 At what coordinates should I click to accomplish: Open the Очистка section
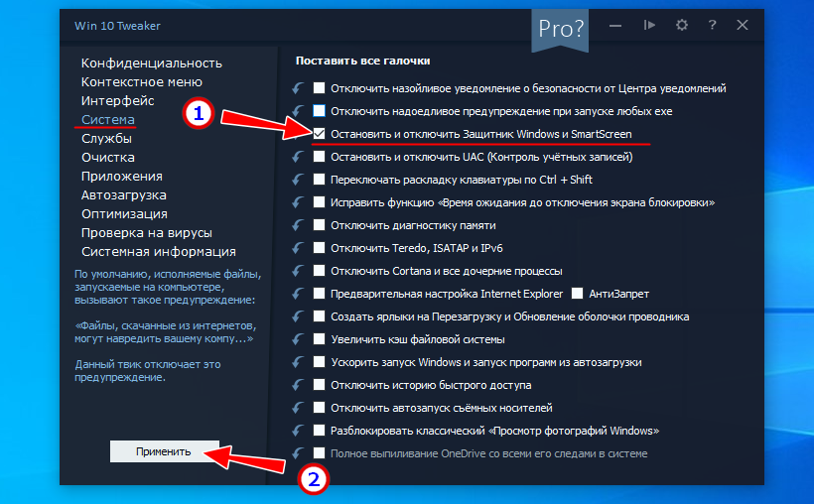coord(108,158)
